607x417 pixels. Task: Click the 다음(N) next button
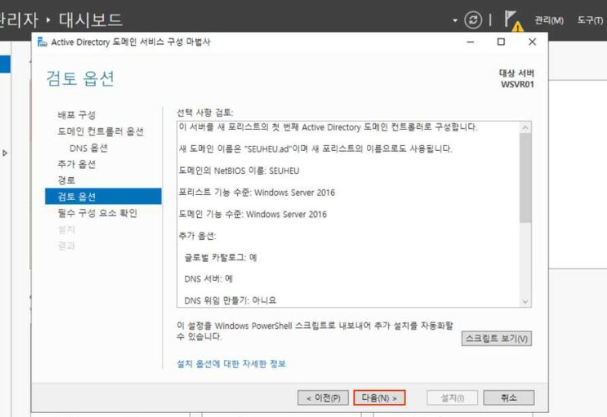tap(379, 398)
